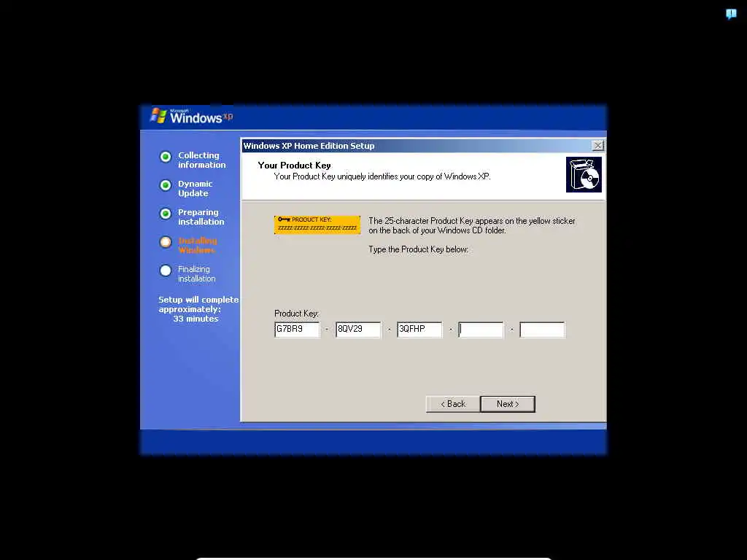Click the setup CD box icon
Viewport: 747px width, 560px height.
[584, 175]
